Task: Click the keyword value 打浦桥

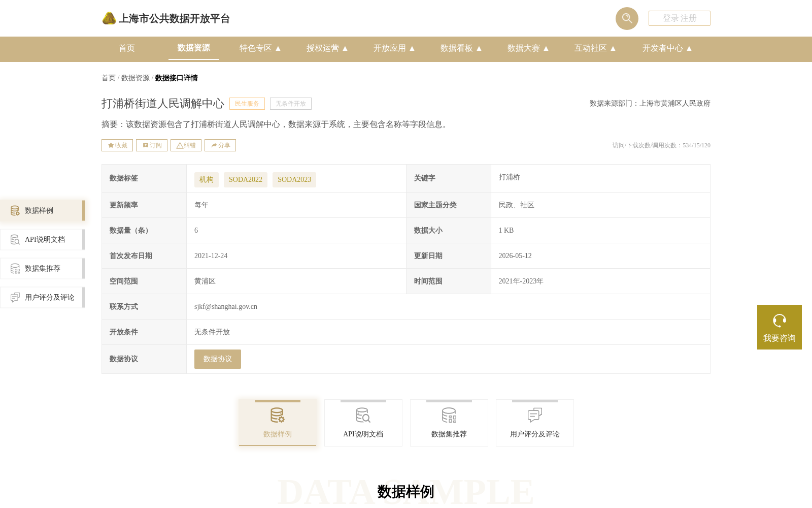Action: [510, 177]
